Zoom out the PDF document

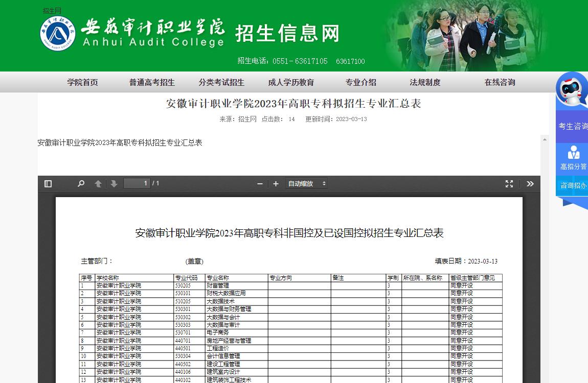coord(260,184)
